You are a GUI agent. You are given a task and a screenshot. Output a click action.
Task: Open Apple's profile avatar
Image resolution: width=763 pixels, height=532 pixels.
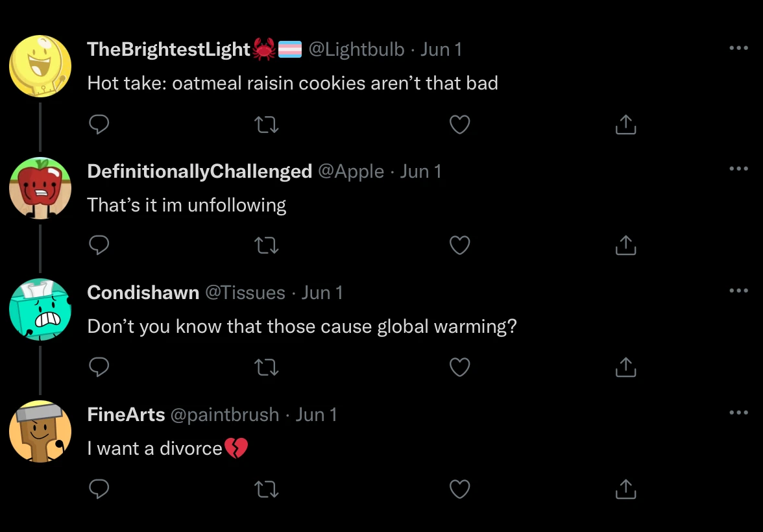coord(40,188)
